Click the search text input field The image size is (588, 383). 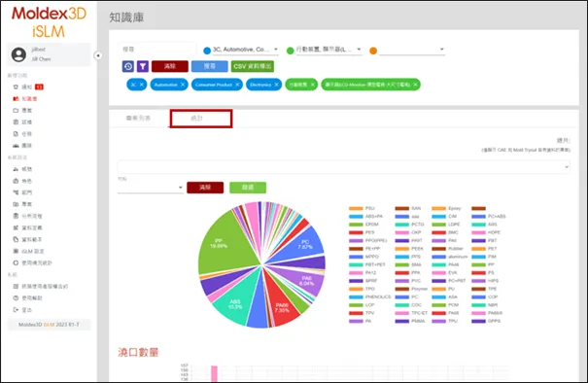coord(157,50)
